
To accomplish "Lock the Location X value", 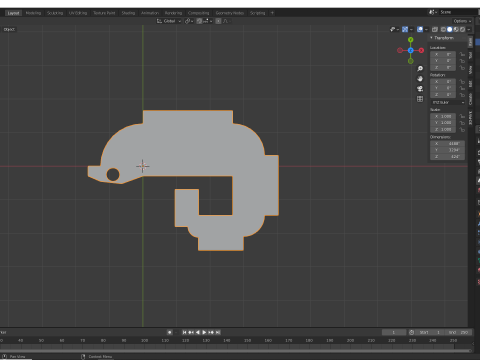I will (x=462, y=54).
